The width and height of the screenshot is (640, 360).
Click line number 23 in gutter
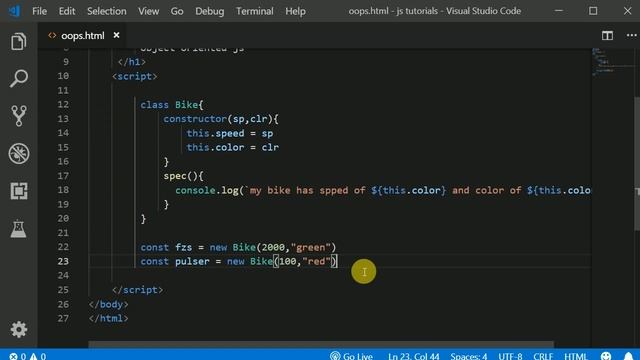63,261
